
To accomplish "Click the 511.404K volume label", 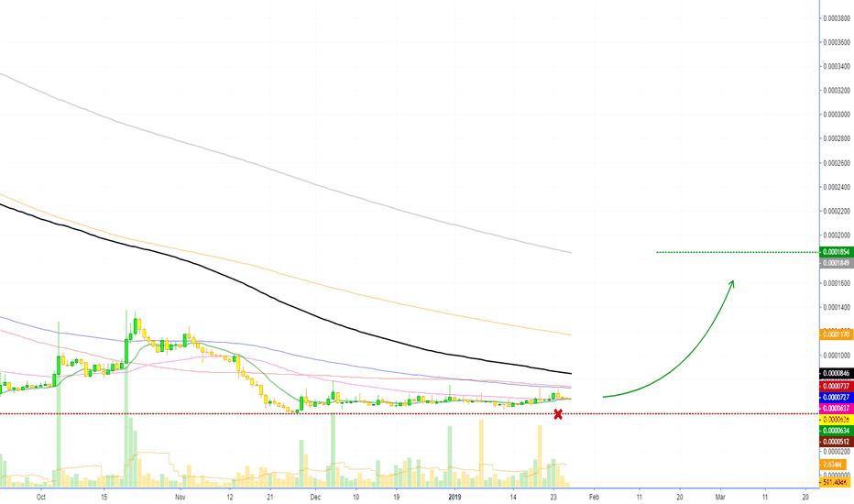I will click(835, 482).
